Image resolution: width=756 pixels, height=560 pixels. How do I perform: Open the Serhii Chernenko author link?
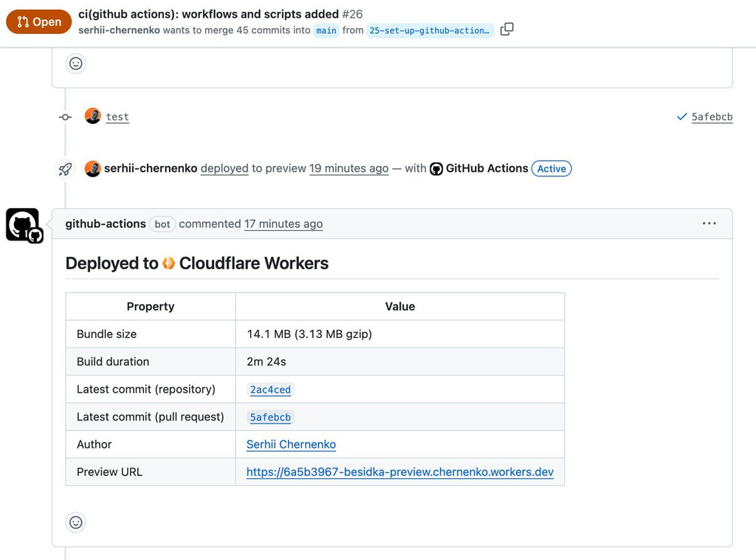[291, 444]
